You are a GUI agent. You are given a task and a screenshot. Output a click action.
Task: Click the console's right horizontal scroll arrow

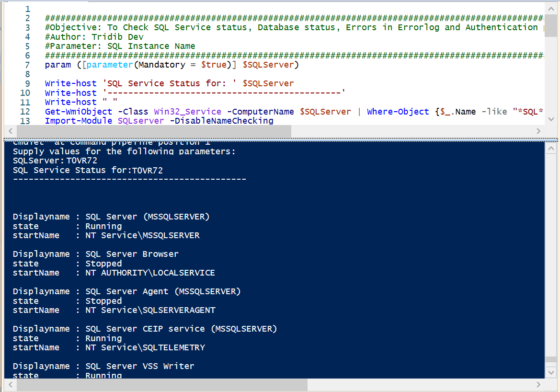click(538, 385)
